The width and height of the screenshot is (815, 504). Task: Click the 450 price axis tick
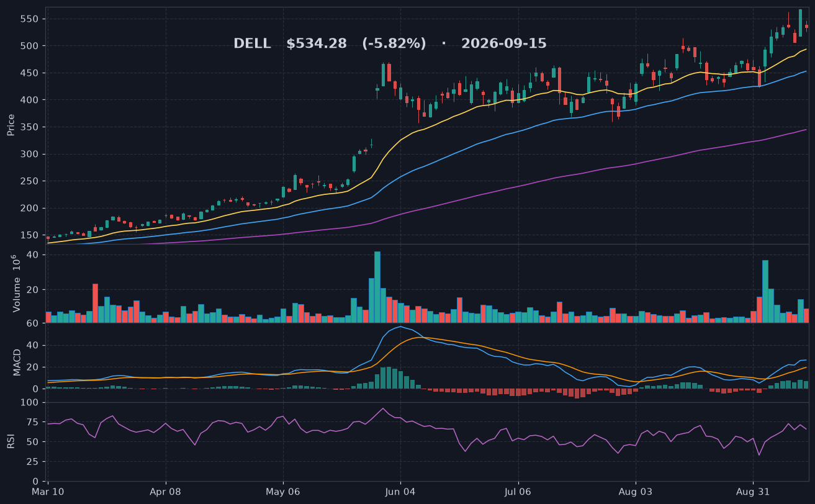[x=30, y=73]
